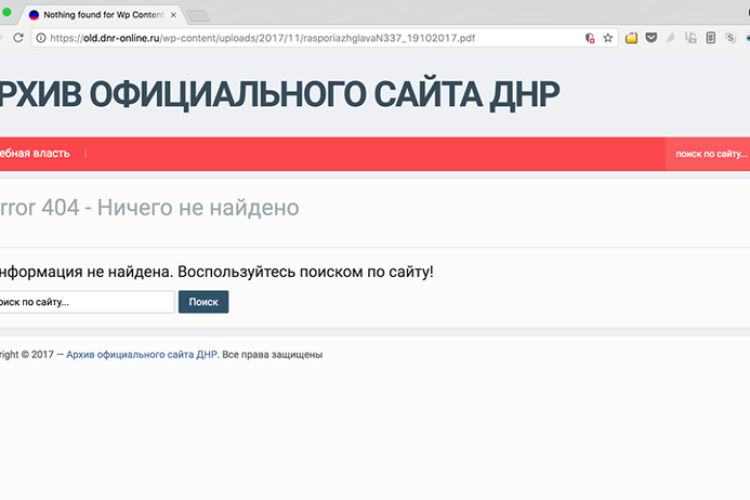Open the document list extension icon
This screenshot has height=500, width=750.
[711, 38]
